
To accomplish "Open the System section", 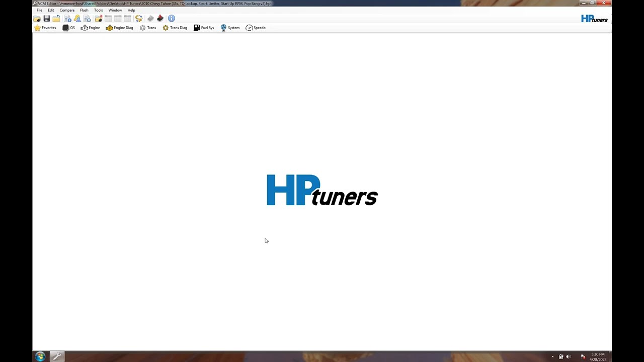I will tap(230, 28).
